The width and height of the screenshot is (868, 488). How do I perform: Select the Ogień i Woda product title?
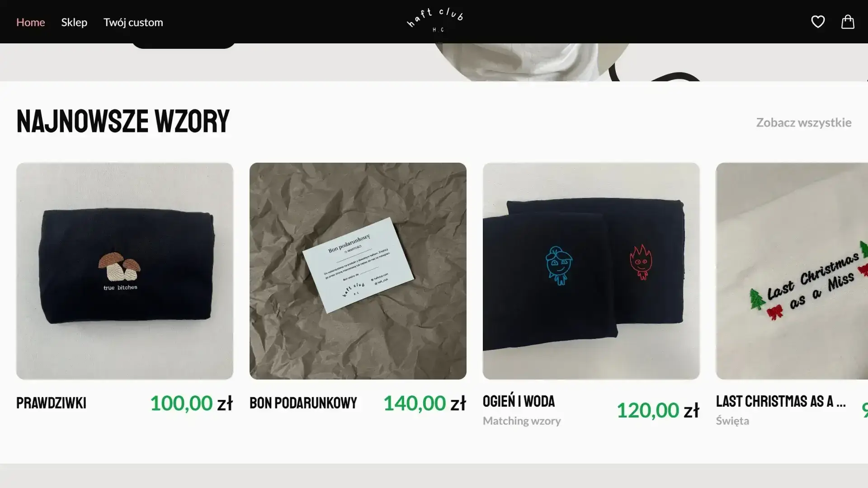coord(519,401)
